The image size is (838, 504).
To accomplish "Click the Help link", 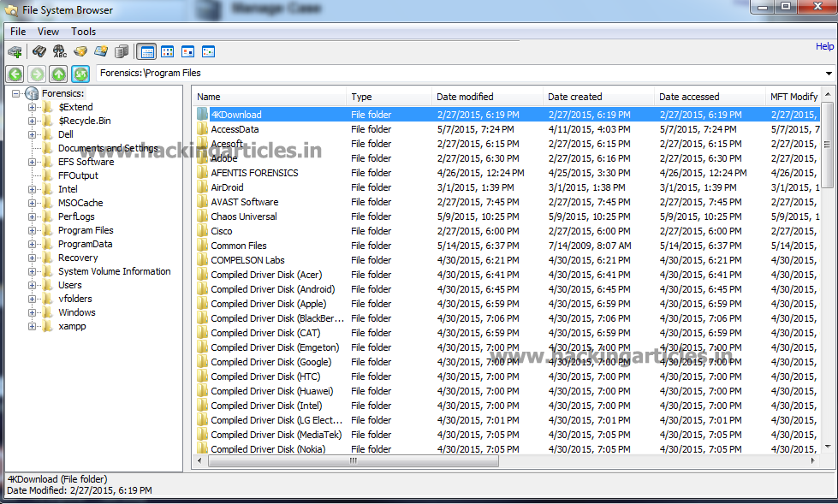I will [x=824, y=46].
